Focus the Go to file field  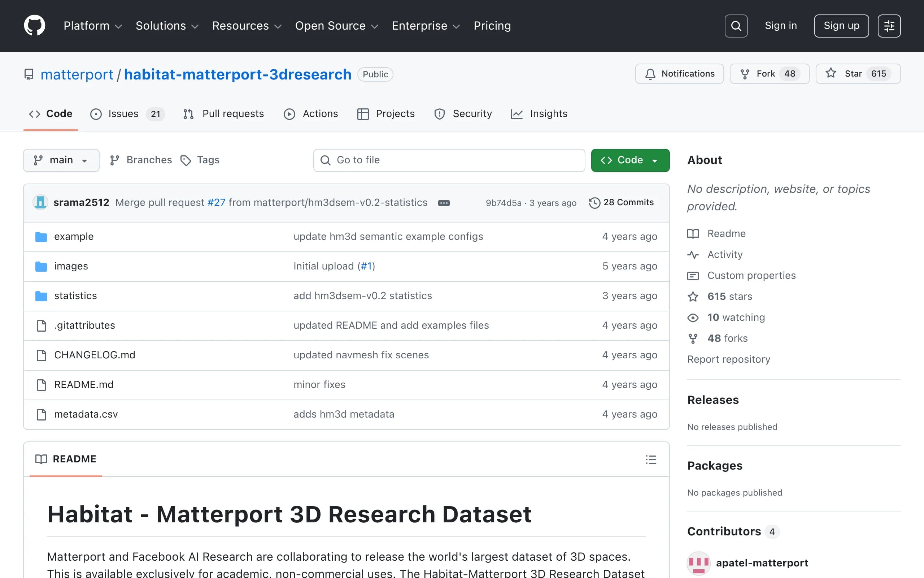coord(449,160)
